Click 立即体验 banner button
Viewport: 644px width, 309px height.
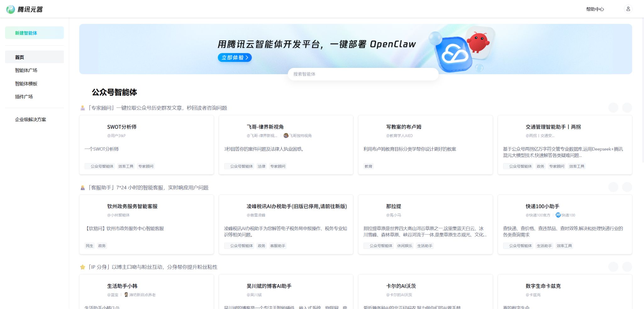tap(235, 58)
